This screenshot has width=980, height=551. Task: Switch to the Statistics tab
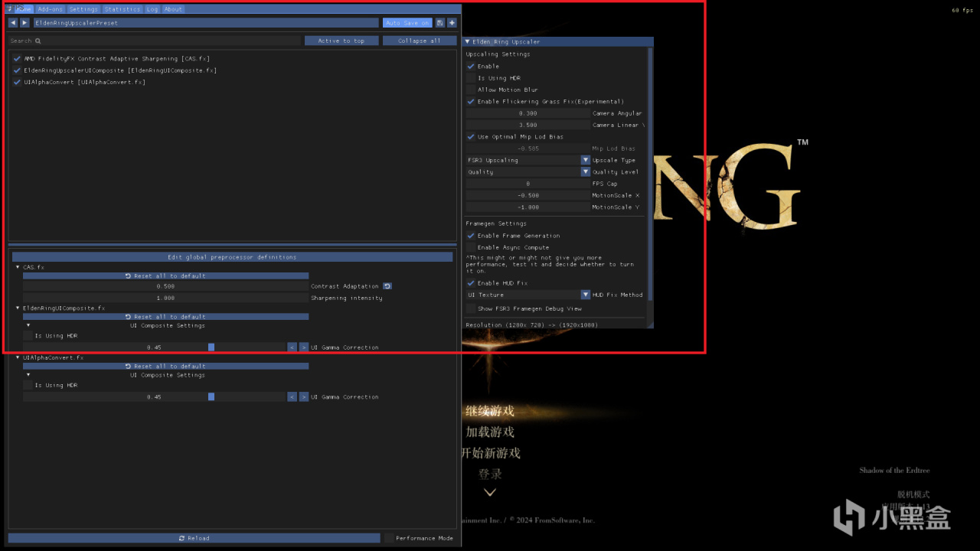click(x=122, y=9)
